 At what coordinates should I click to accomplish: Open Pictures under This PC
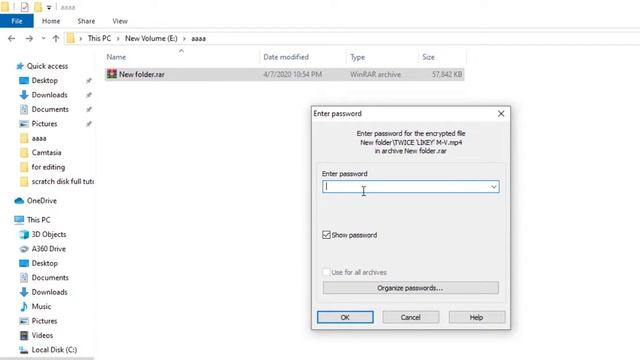pyautogui.click(x=44, y=321)
